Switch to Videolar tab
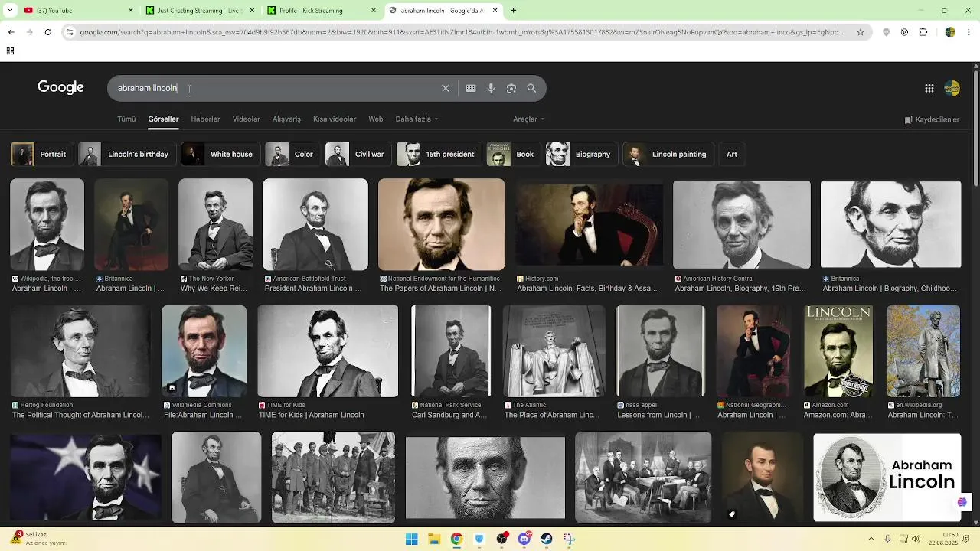This screenshot has height=551, width=980. [247, 119]
